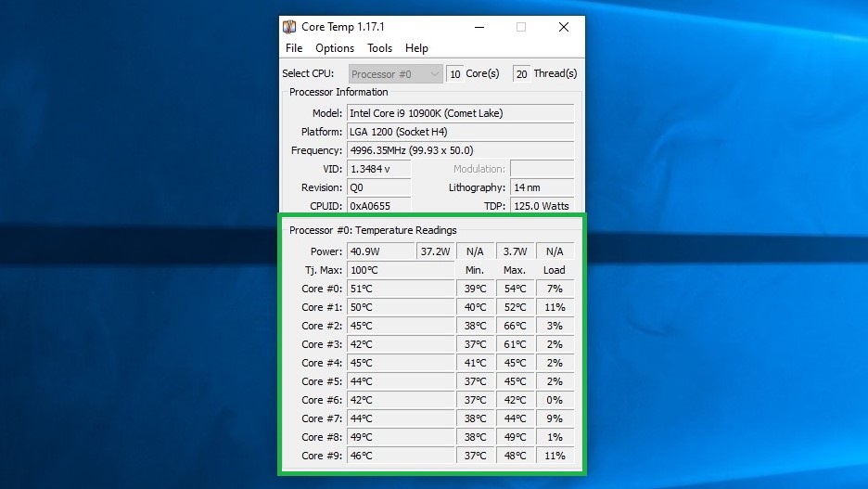Minimize the Core Temp window
Viewport: 868px width, 489px height.
click(x=479, y=27)
